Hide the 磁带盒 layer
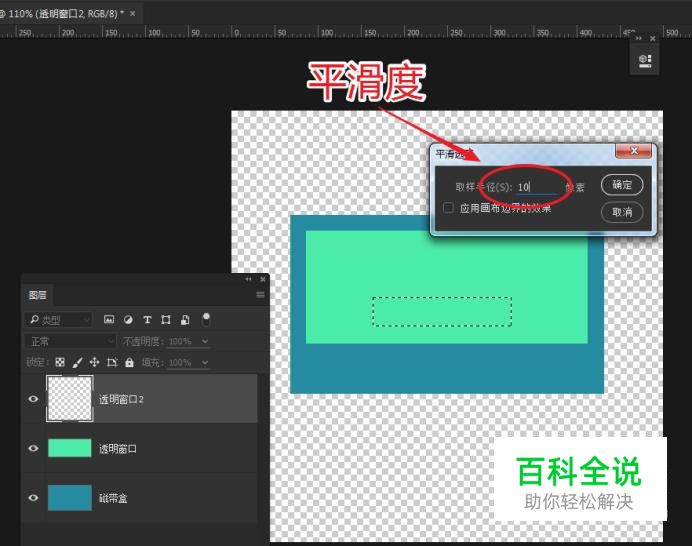Screen dimensions: 692x546 coord(34,498)
